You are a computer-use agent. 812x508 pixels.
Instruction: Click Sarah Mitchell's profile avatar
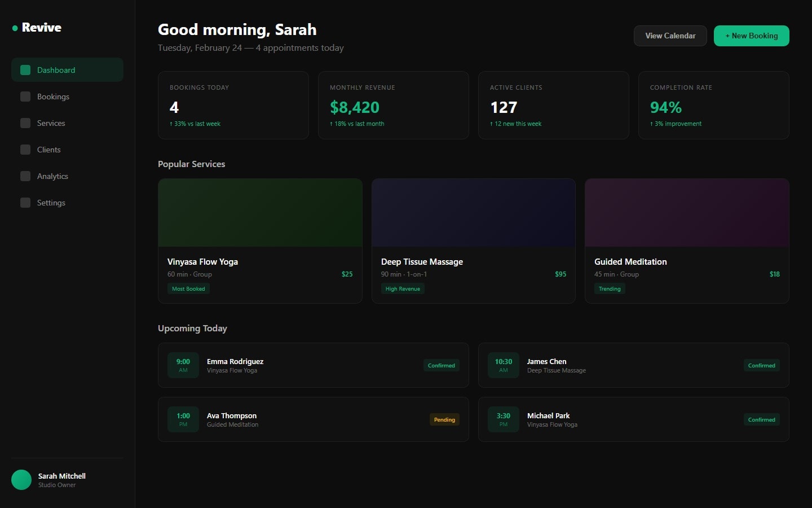coord(21,480)
